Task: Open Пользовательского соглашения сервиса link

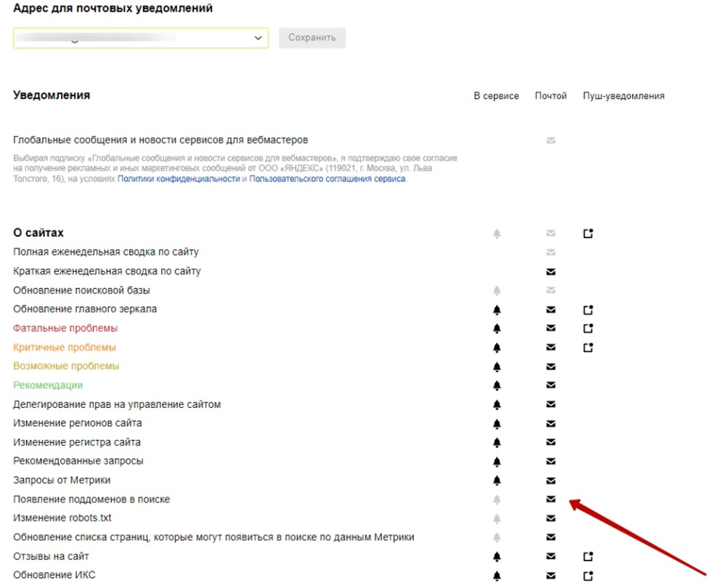Action: 327,179
